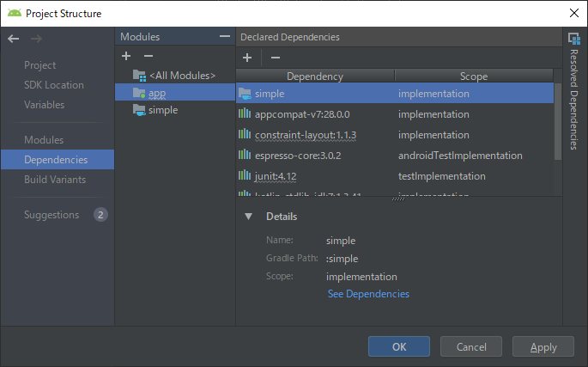Select the Dependencies category
The width and height of the screenshot is (588, 367).
coord(56,160)
